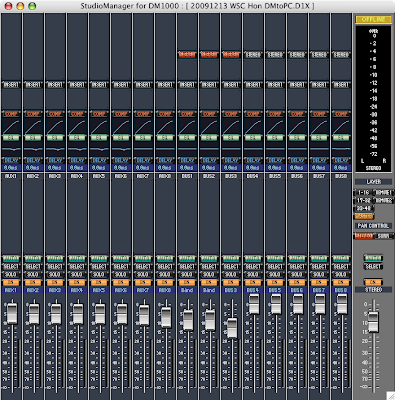Toggle AUTO button on AUX1 strip
Screen dimensions: 395x400
11,259
